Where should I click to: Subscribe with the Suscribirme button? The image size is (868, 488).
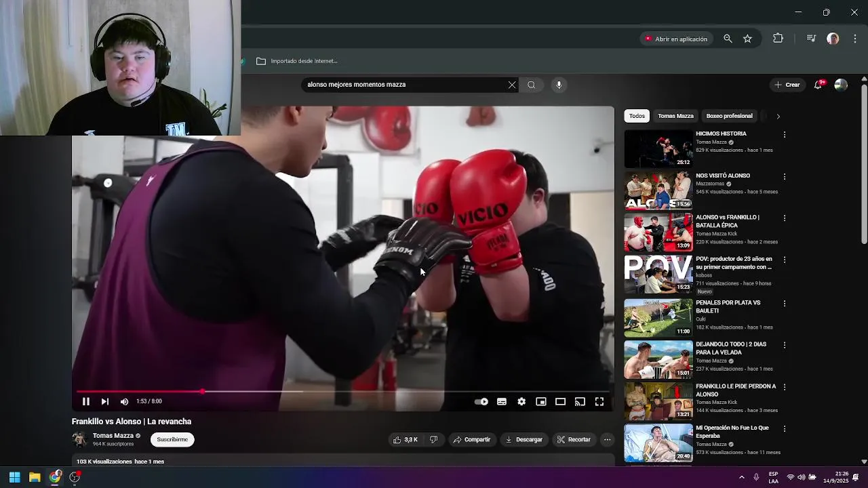pyautogui.click(x=172, y=439)
